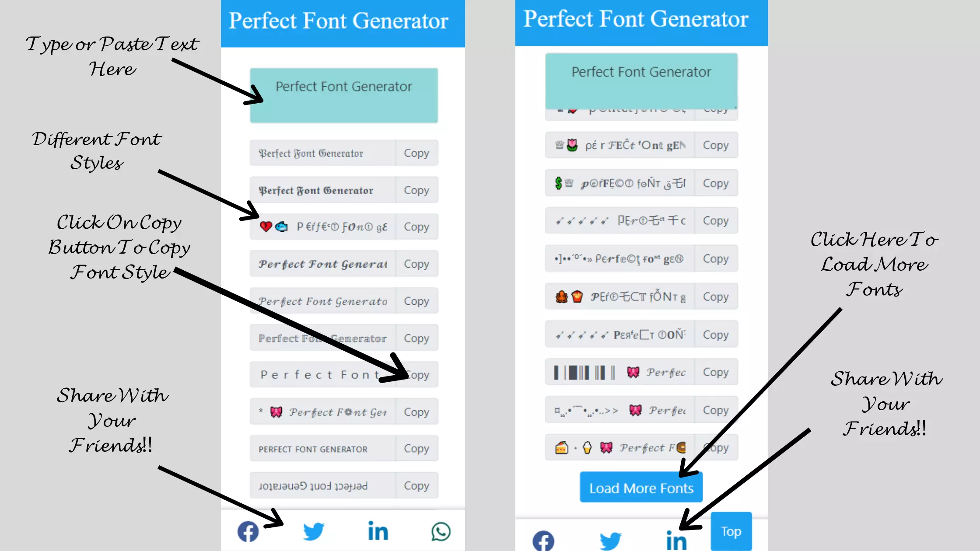Copy the emoji decorated font style
Viewport: 980px width, 551px height.
[x=416, y=227]
